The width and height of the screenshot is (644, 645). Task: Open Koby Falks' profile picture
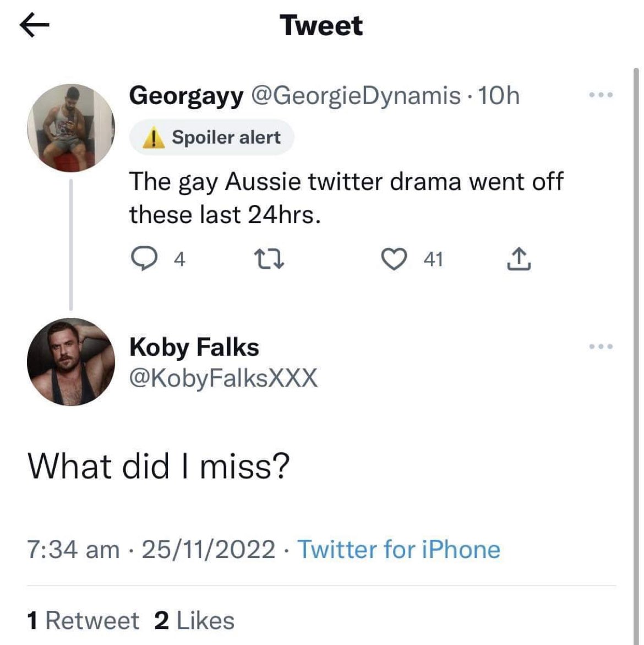tap(71, 362)
